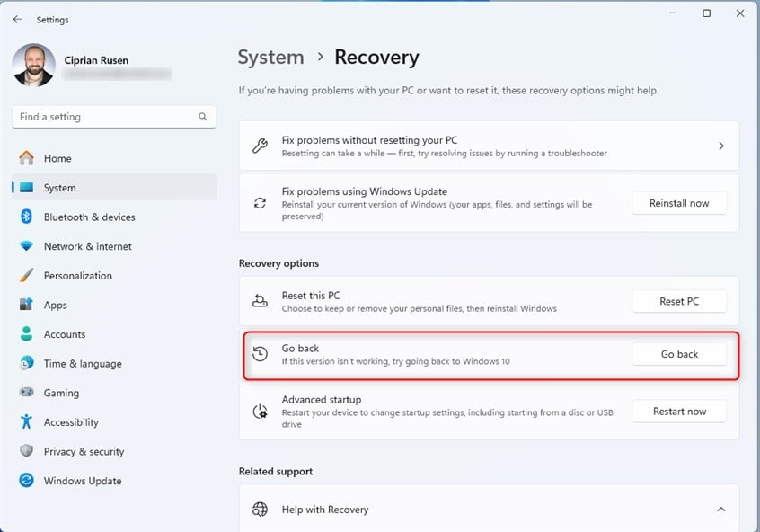Click the Go back button
The image size is (760, 532).
[679, 354]
